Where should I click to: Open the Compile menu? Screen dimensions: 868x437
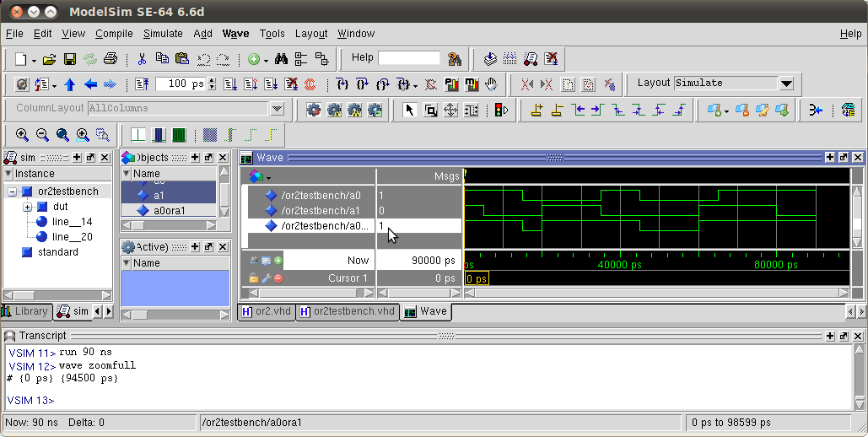(114, 34)
